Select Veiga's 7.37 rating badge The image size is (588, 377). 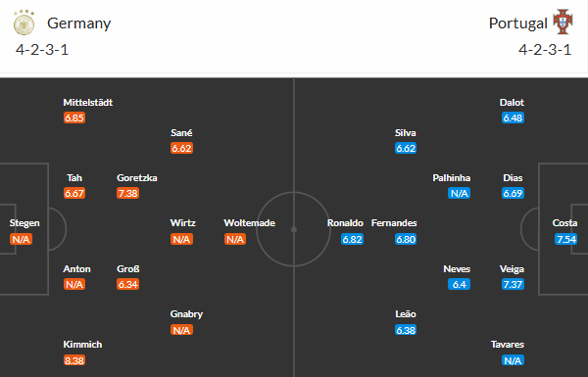[513, 284]
